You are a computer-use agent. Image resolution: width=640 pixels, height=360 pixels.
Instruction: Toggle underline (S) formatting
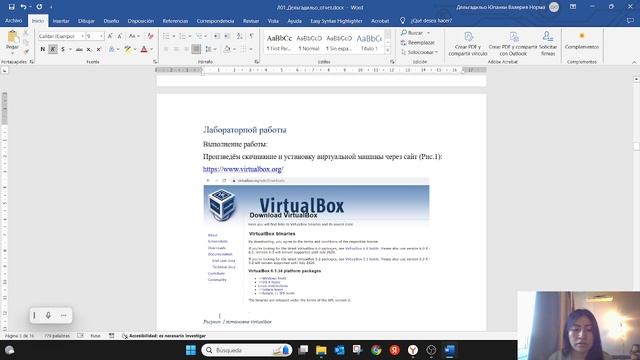click(62, 49)
